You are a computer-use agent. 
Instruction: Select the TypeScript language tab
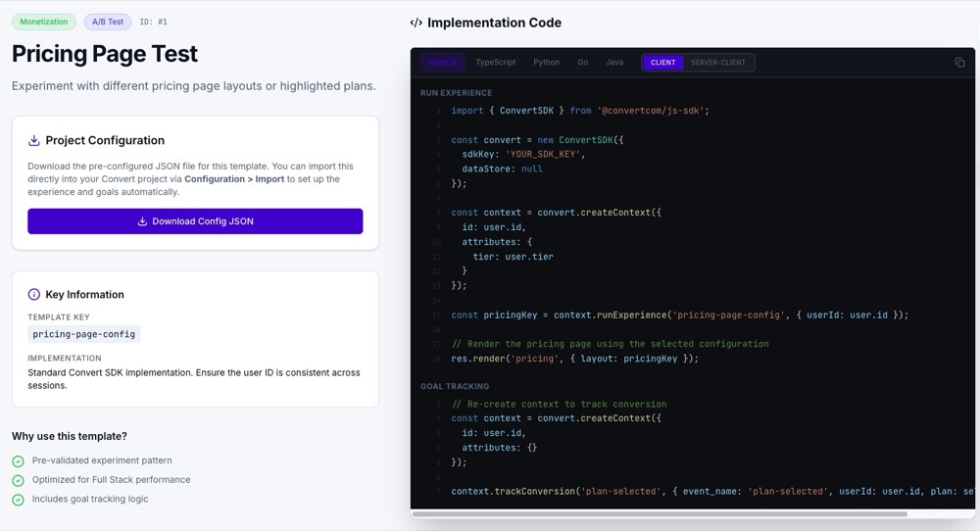click(495, 63)
